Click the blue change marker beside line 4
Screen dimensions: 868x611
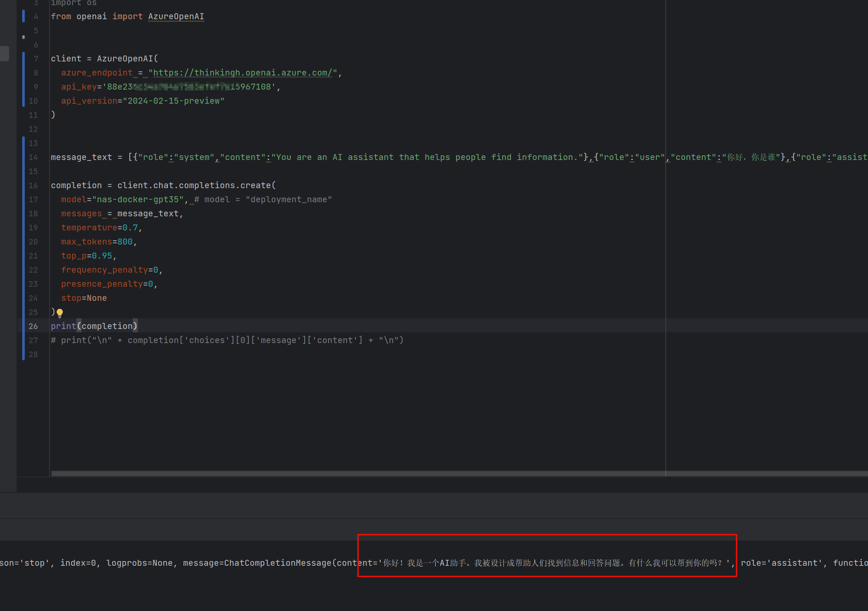[23, 17]
